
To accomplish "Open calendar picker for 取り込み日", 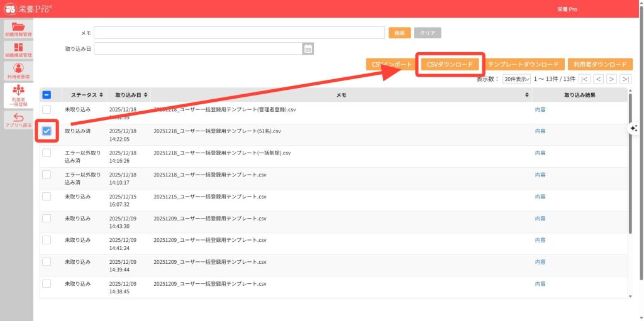I will 308,49.
